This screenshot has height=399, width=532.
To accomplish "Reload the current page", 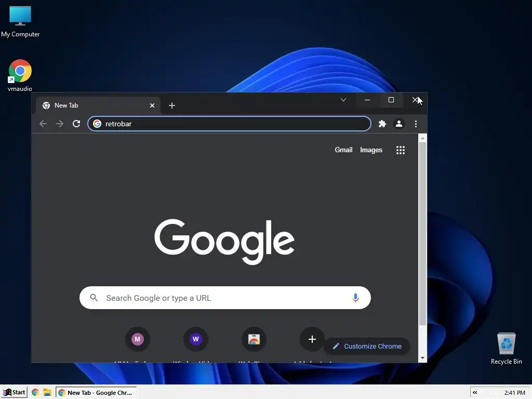I will pyautogui.click(x=76, y=124).
